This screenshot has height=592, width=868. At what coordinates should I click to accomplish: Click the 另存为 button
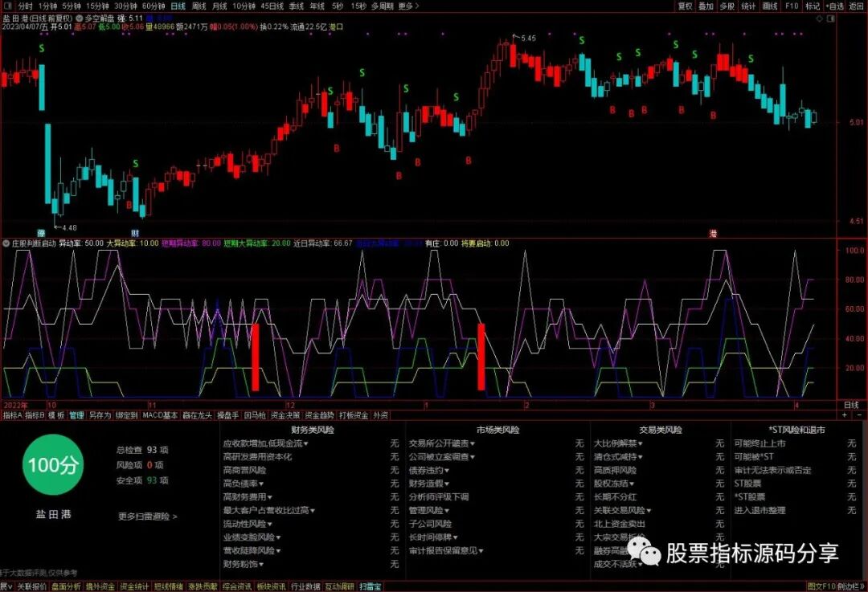click(x=100, y=415)
